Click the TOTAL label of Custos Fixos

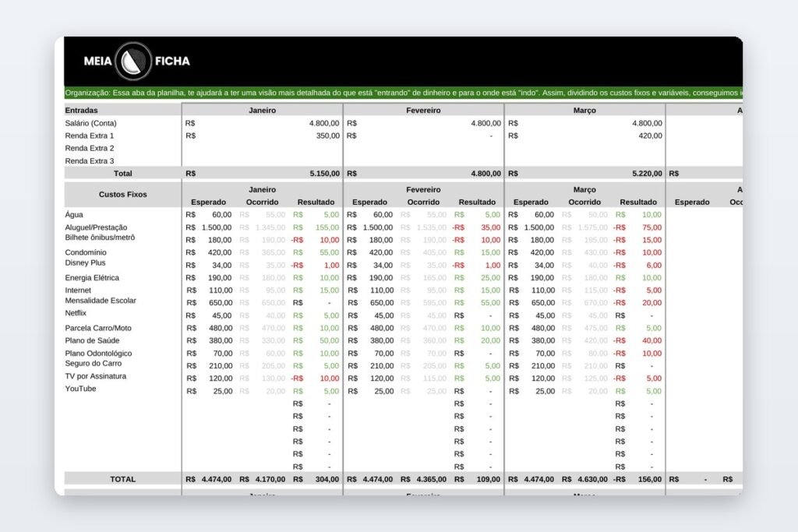122,479
